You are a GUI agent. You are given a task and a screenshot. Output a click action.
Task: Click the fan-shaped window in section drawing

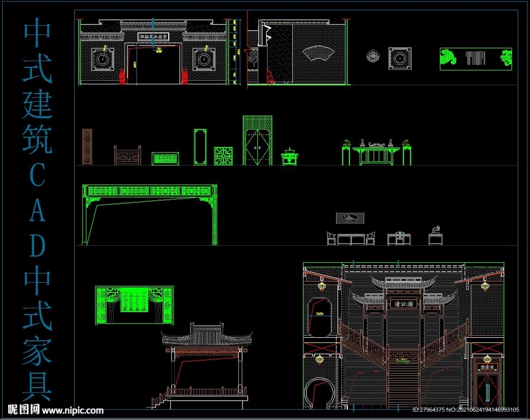(x=318, y=54)
